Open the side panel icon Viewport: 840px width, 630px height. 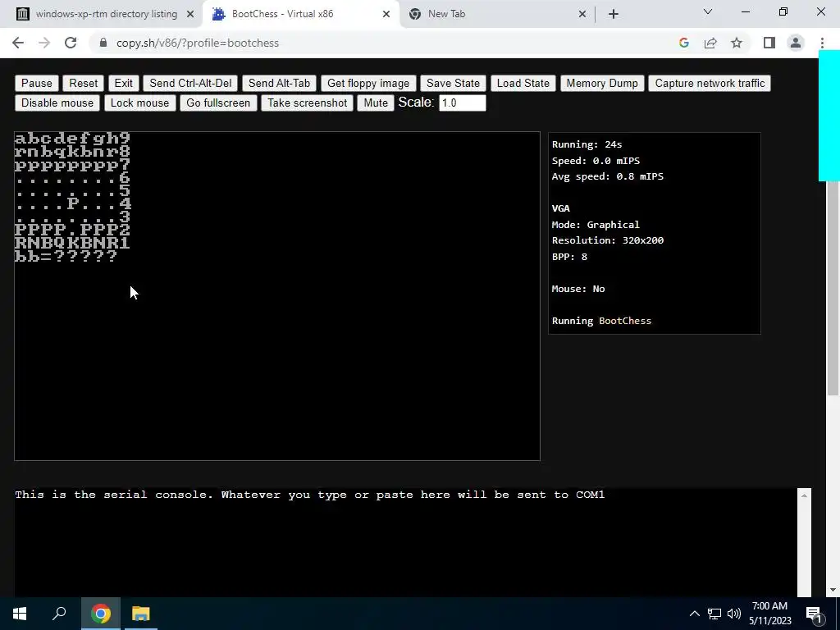click(769, 43)
